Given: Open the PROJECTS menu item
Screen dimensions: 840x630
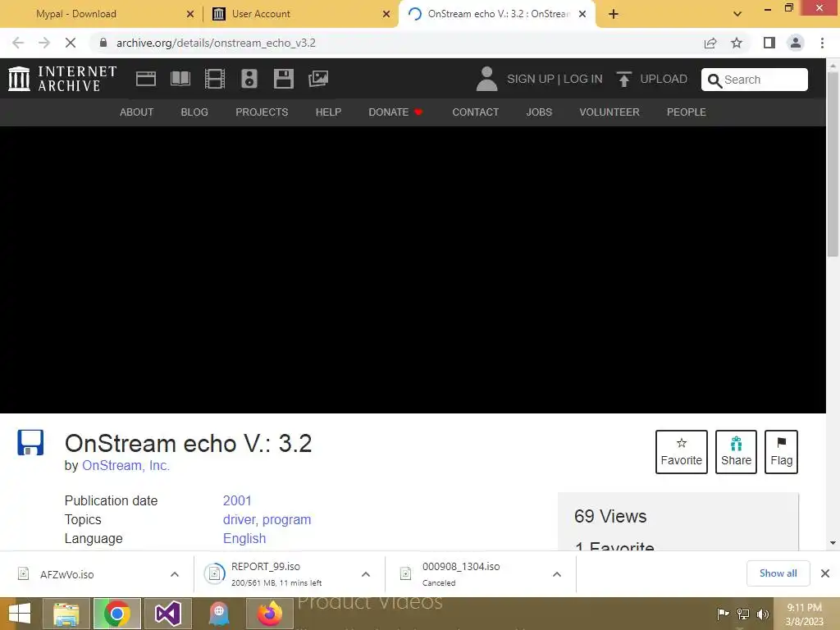Looking at the screenshot, I should click(262, 112).
